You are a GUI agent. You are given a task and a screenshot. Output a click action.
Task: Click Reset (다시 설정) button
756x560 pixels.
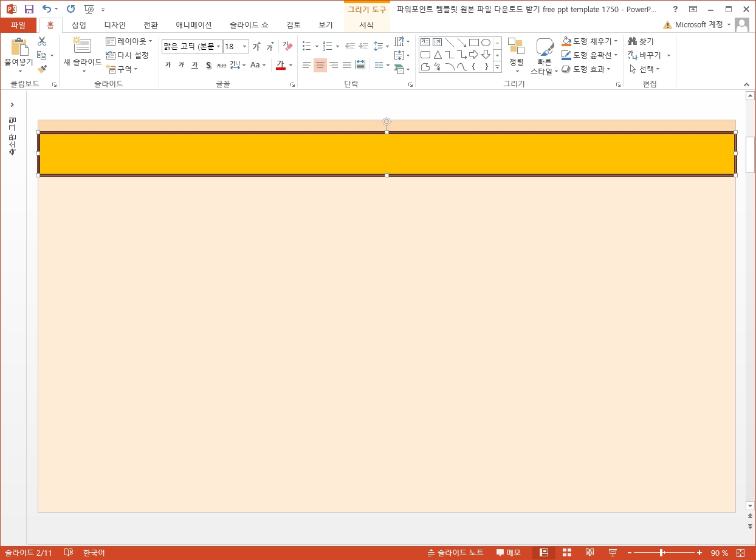click(x=127, y=55)
